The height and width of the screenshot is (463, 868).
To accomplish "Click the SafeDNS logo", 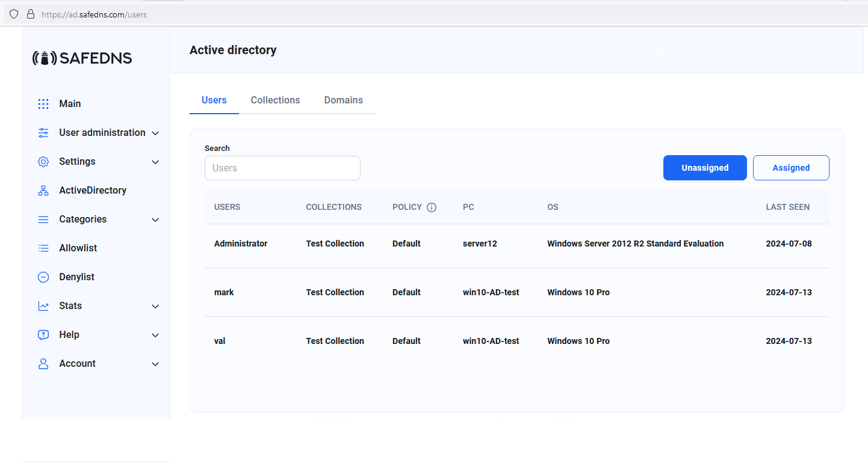I will 82,58.
